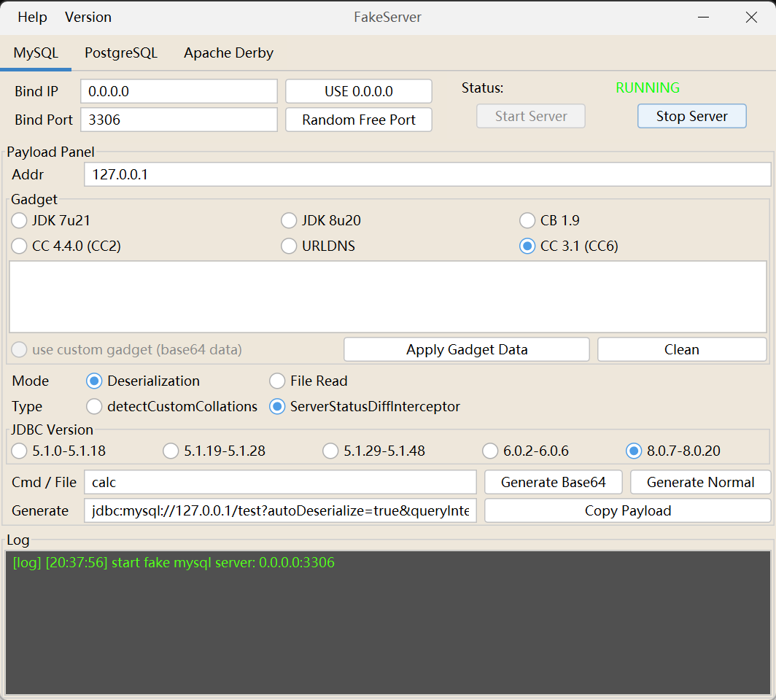
Task: Select File Read mode
Action: [309, 381]
